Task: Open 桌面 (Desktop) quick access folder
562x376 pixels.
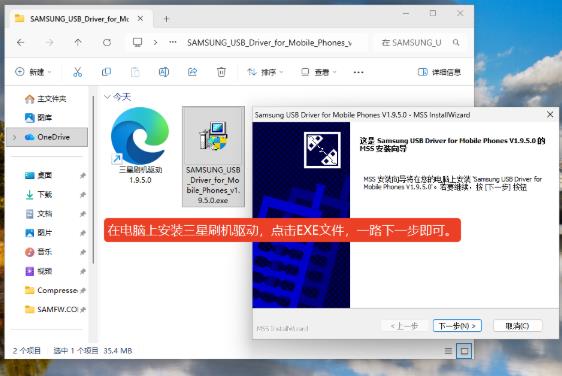Action: click(39, 175)
